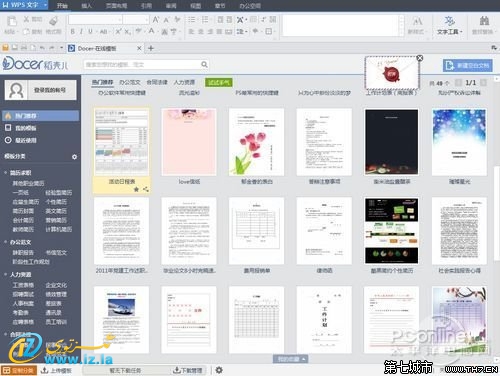Open the quick access toolbar dropdown arrow

[x=61, y=48]
